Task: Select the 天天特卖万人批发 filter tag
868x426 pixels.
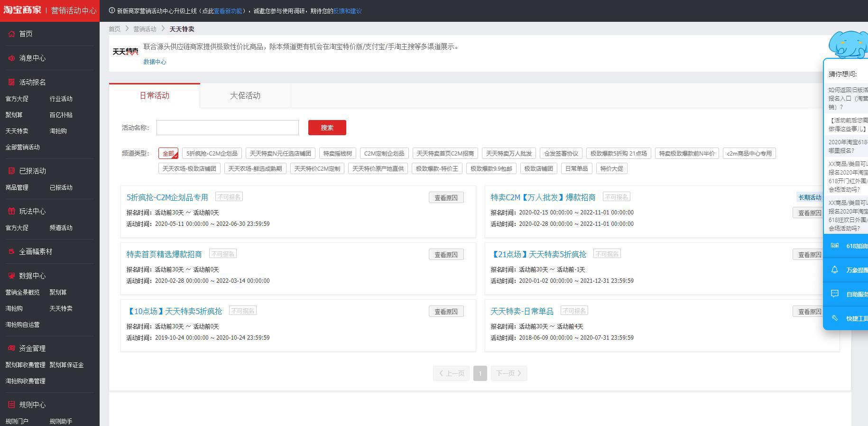Action: 509,153
